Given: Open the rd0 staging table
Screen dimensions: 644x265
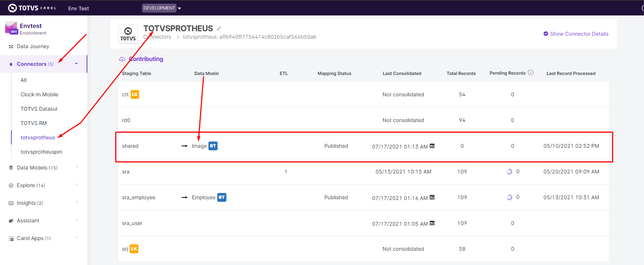Looking at the screenshot, I should coord(126,120).
